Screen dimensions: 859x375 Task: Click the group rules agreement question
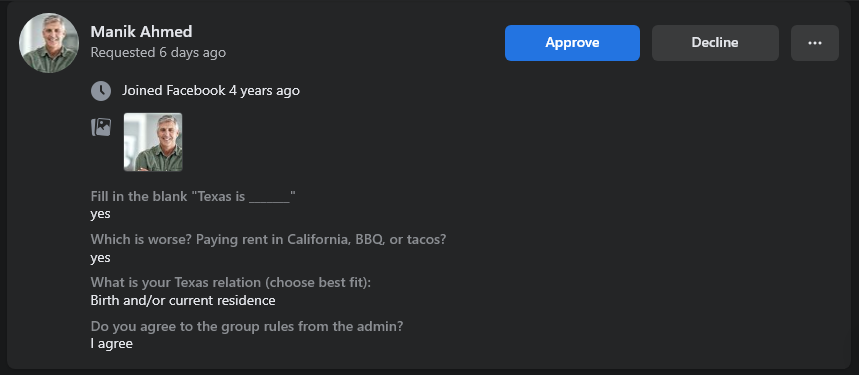coord(247,326)
